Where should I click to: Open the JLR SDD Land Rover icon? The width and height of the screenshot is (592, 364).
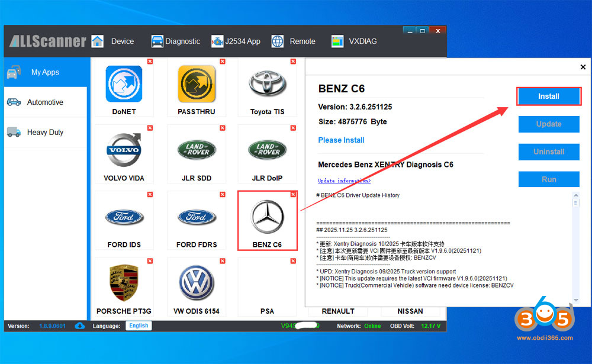click(196, 150)
